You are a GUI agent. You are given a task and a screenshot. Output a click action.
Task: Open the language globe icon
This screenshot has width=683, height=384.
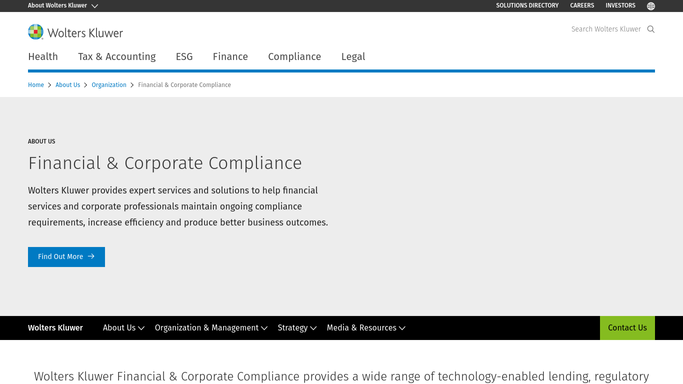click(651, 6)
